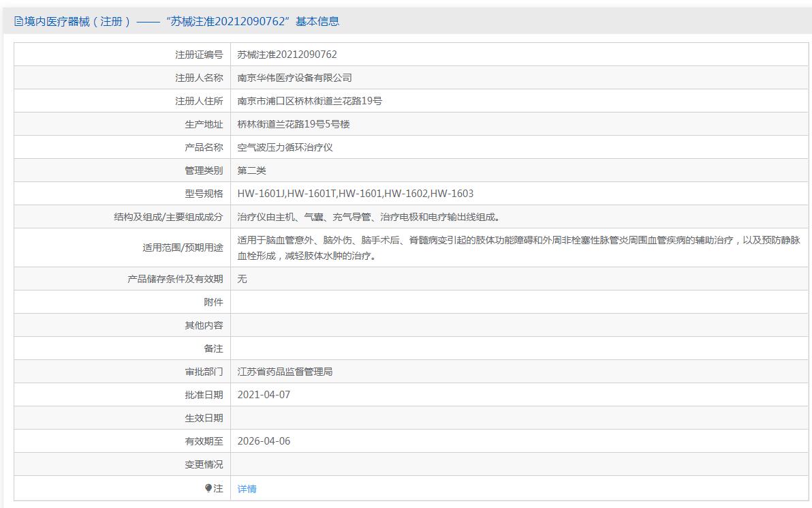Click the 结构及组成/主要组成成分 label

pyautogui.click(x=168, y=218)
